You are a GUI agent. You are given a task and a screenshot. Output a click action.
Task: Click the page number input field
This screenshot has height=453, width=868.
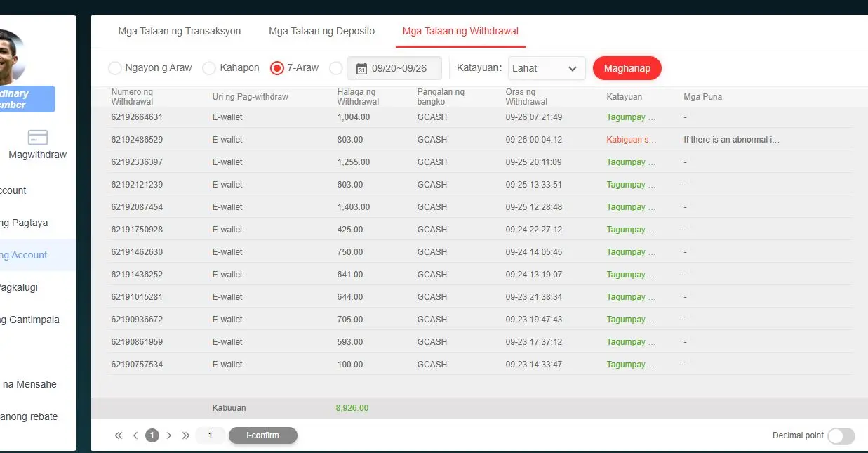pos(211,435)
